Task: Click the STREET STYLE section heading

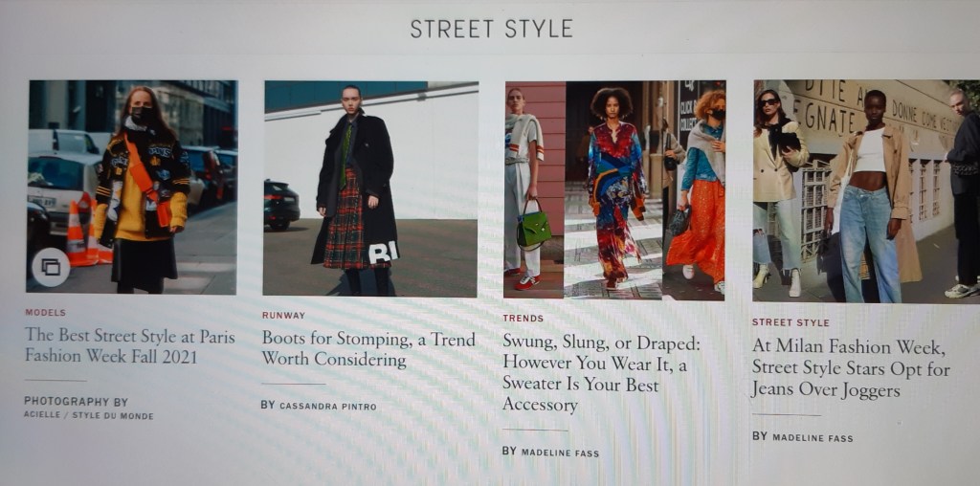Action: (491, 29)
